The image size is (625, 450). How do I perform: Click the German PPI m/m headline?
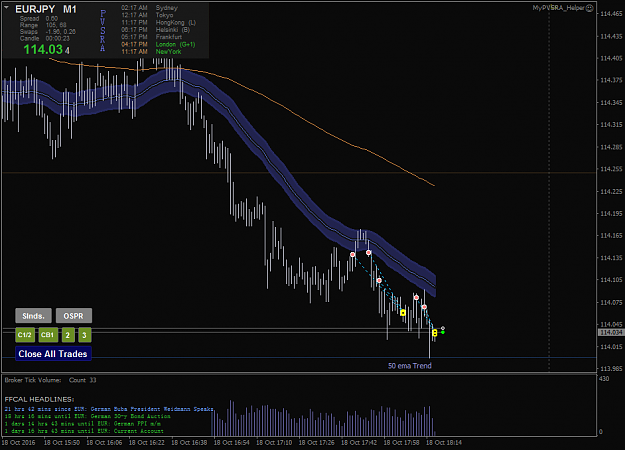(83, 424)
